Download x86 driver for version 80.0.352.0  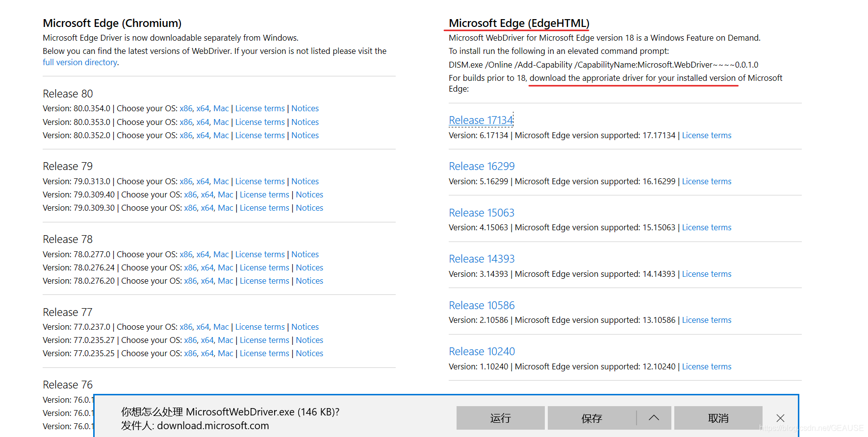point(186,135)
